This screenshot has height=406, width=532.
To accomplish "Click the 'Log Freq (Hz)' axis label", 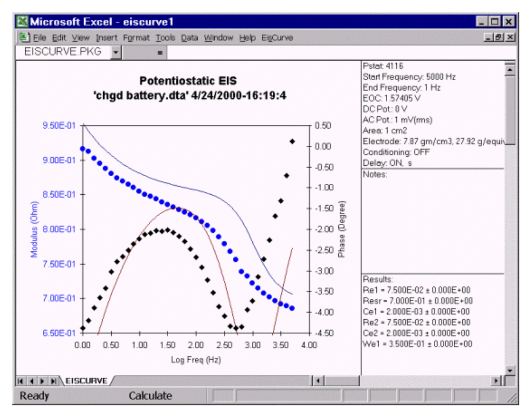I will (x=196, y=360).
